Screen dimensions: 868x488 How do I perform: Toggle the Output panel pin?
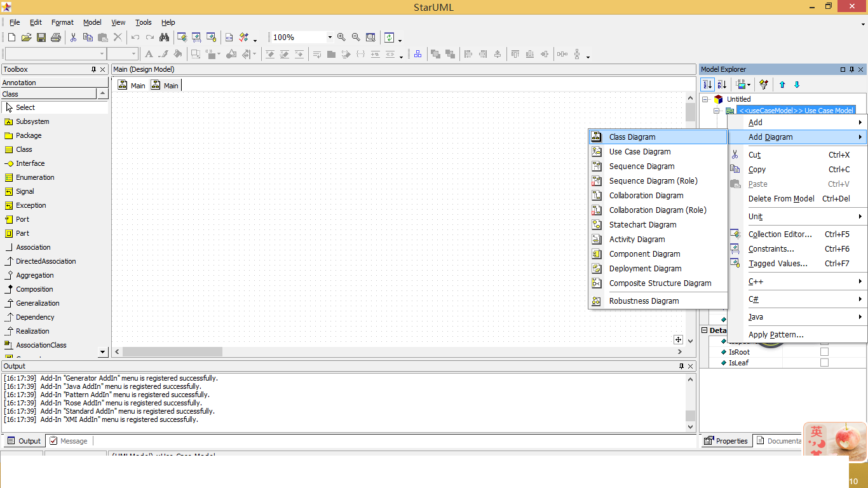click(x=681, y=366)
